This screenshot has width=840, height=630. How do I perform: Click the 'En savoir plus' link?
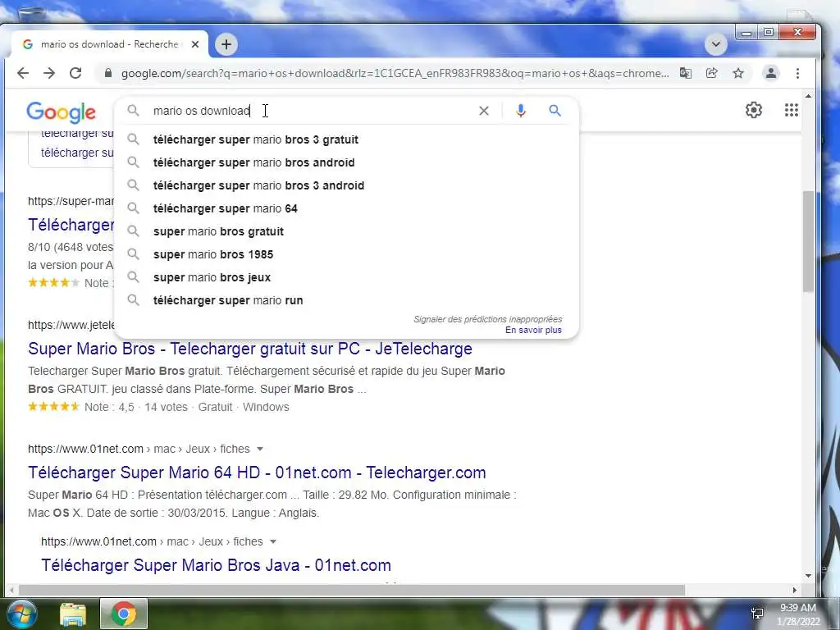533,330
